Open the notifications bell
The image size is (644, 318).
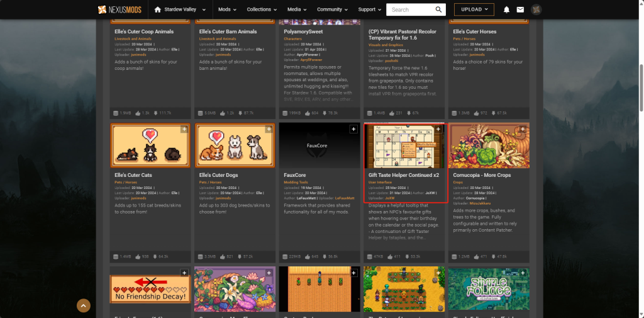[x=507, y=9]
